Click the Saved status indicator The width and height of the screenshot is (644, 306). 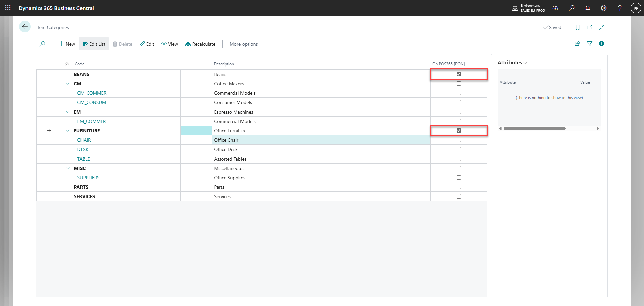click(x=552, y=27)
